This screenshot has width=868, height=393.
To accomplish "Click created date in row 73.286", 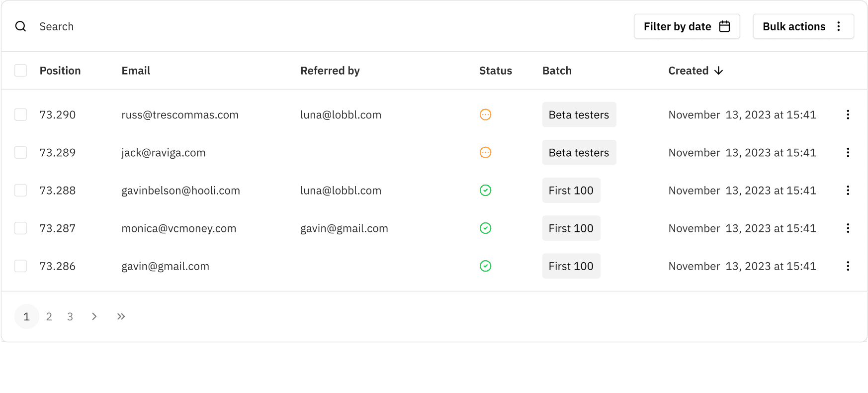I will click(x=742, y=266).
